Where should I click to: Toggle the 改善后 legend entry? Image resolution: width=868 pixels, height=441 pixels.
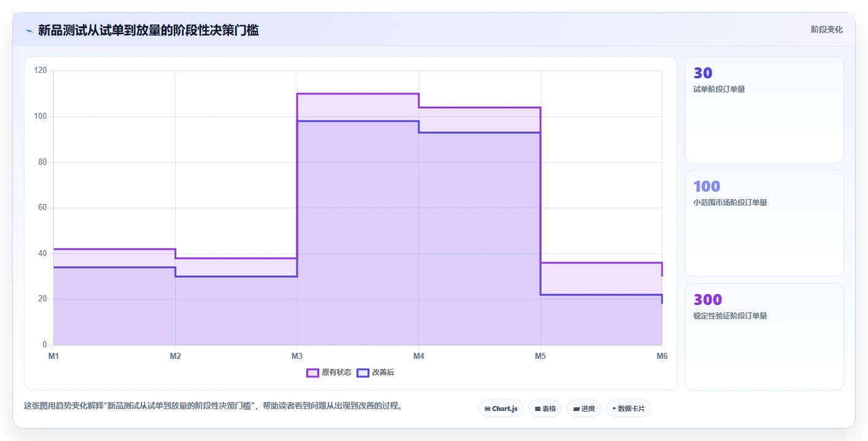point(376,372)
